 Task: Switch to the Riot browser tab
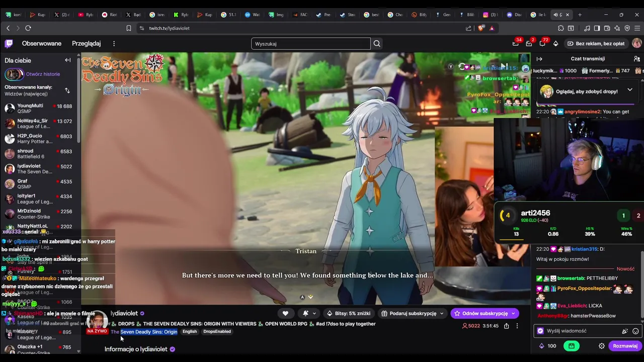(109, 15)
